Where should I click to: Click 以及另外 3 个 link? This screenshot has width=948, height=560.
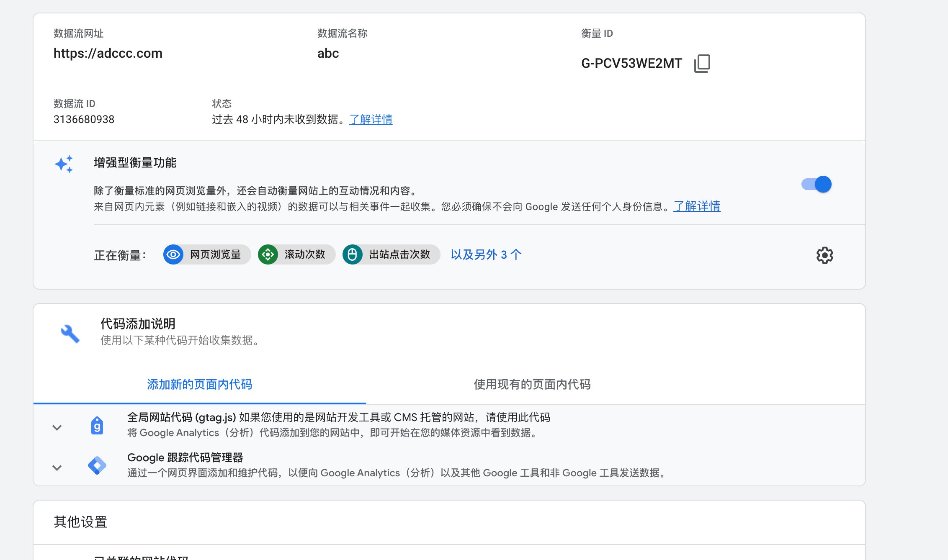coord(486,254)
